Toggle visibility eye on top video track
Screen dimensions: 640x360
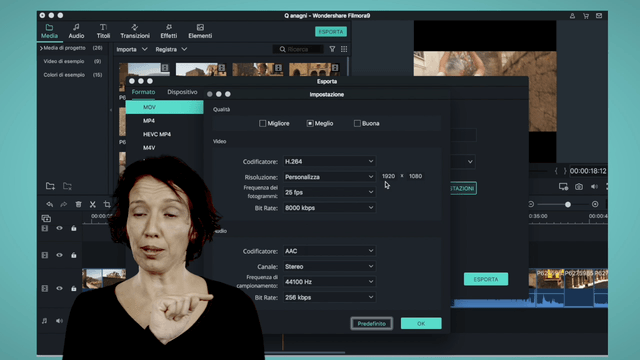59,228
